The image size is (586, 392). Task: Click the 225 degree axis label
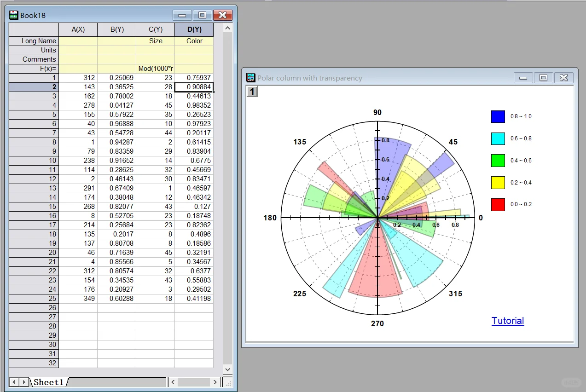300,294
